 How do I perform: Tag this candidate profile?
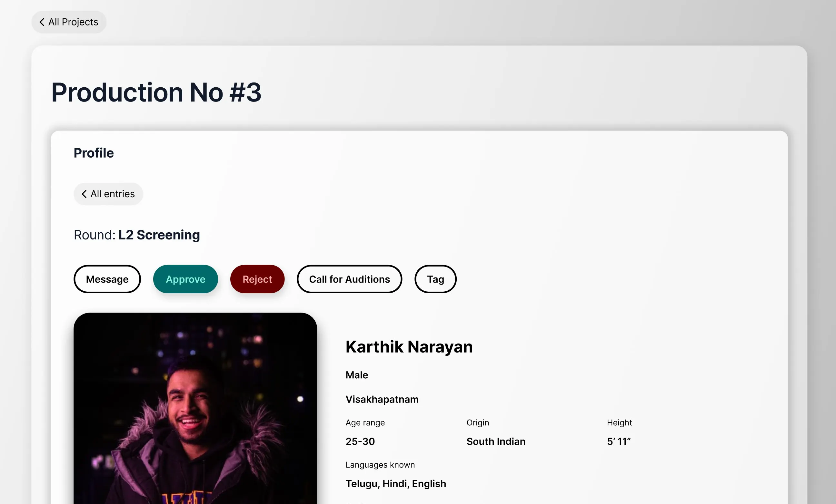point(436,279)
